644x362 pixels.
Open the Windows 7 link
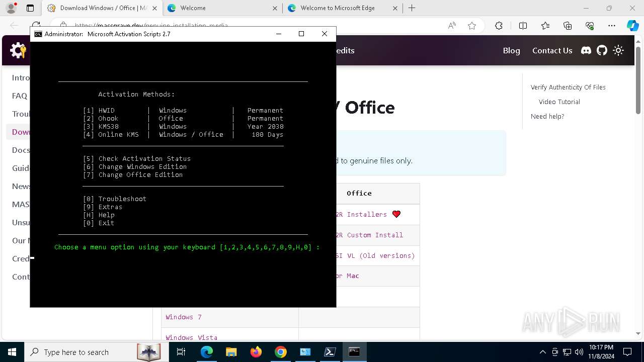point(184,317)
